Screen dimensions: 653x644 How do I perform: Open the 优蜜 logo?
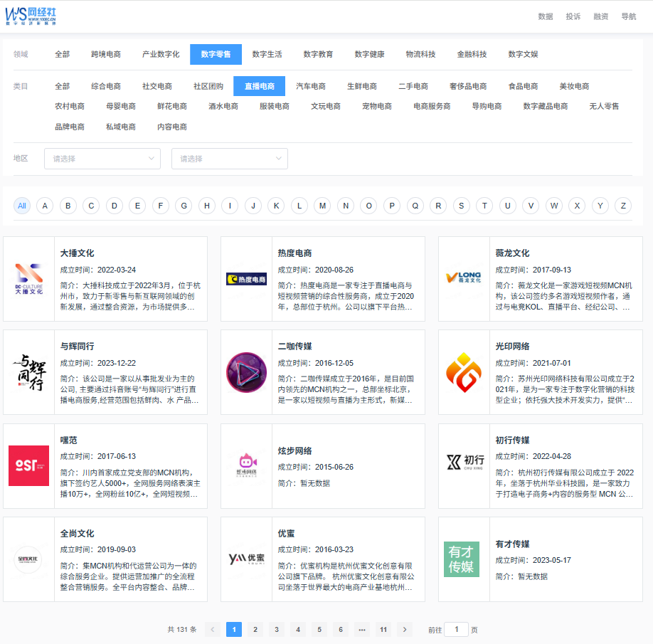pyautogui.click(x=247, y=559)
